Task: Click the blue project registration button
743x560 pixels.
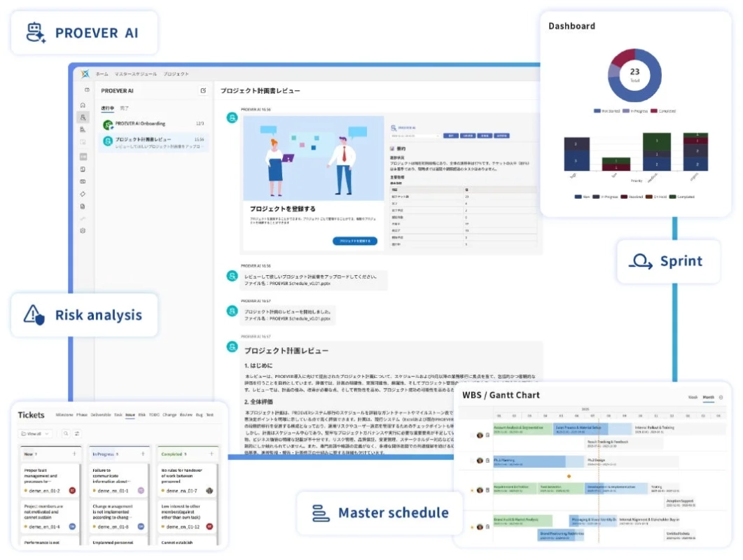Action: click(355, 241)
